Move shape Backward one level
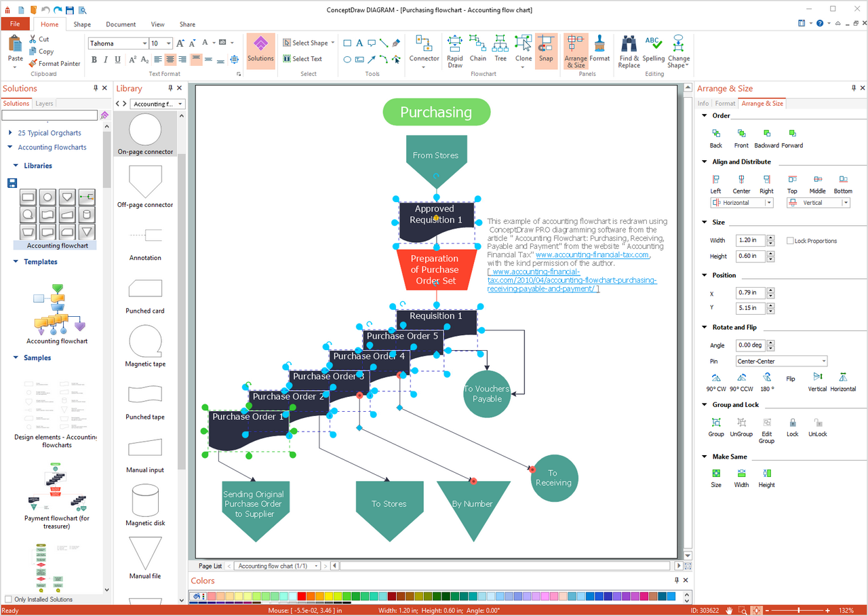 pos(766,138)
